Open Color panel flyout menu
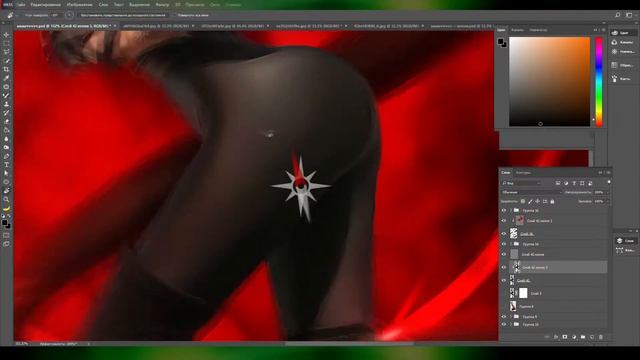The width and height of the screenshot is (640, 360). [603, 30]
